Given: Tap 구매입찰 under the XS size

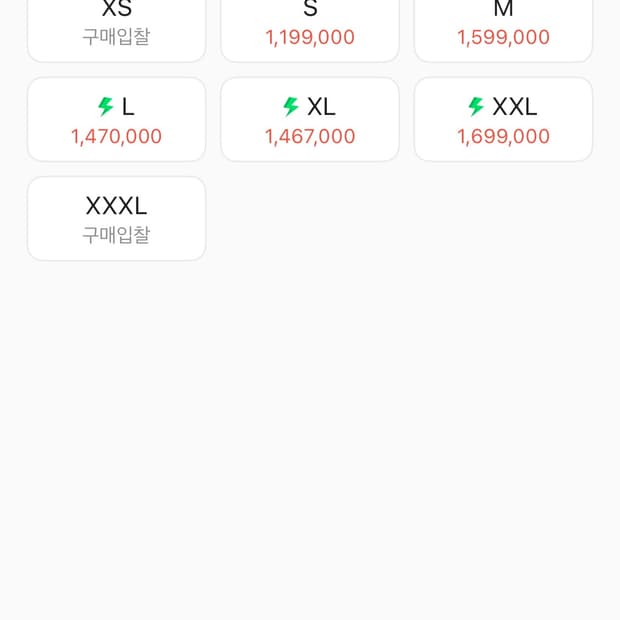Looking at the screenshot, I should click(x=116, y=37).
